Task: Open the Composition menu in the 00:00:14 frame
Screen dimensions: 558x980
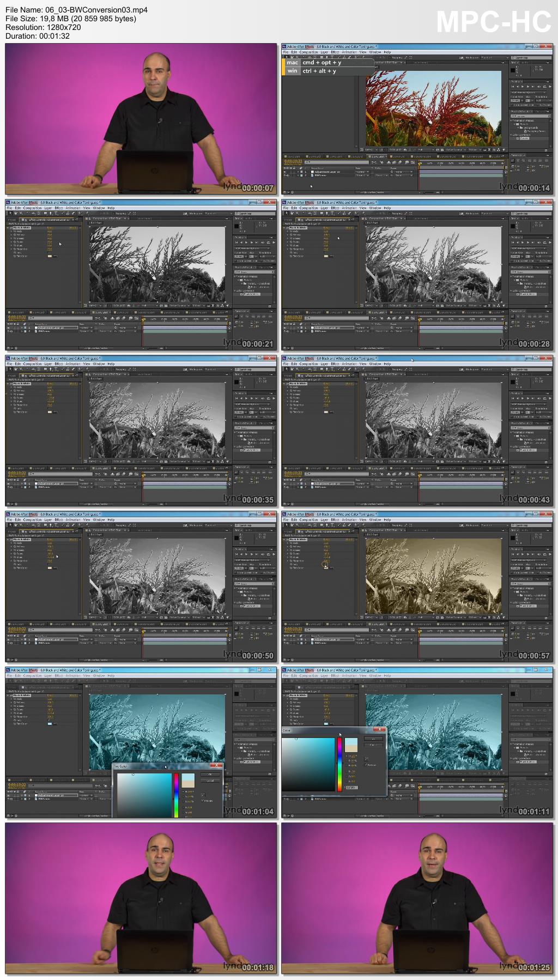Action: tap(308, 52)
